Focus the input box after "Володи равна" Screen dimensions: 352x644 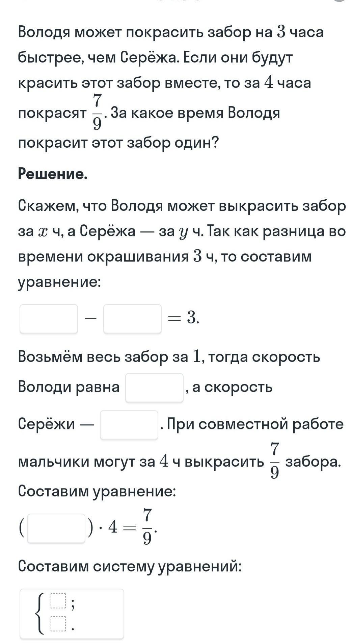click(x=154, y=387)
